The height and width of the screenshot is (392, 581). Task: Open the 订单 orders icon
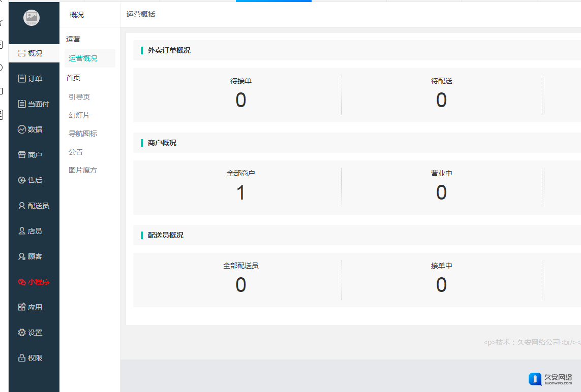[x=22, y=79]
